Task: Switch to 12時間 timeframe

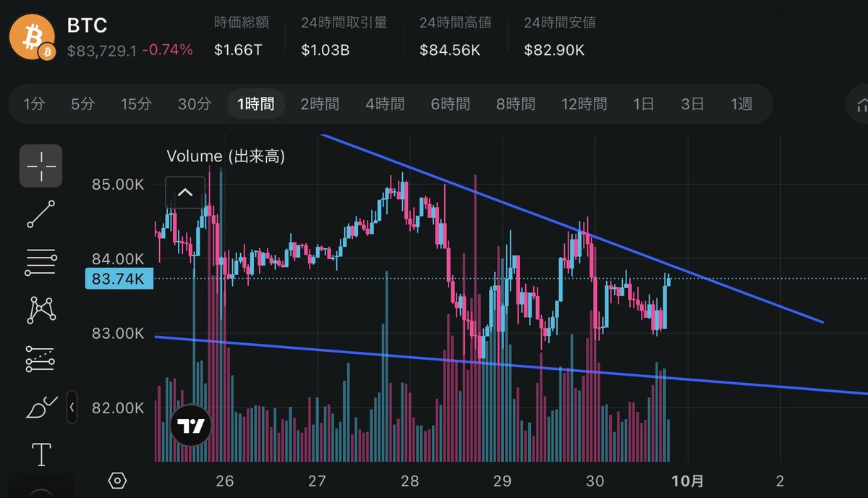Action: click(584, 104)
